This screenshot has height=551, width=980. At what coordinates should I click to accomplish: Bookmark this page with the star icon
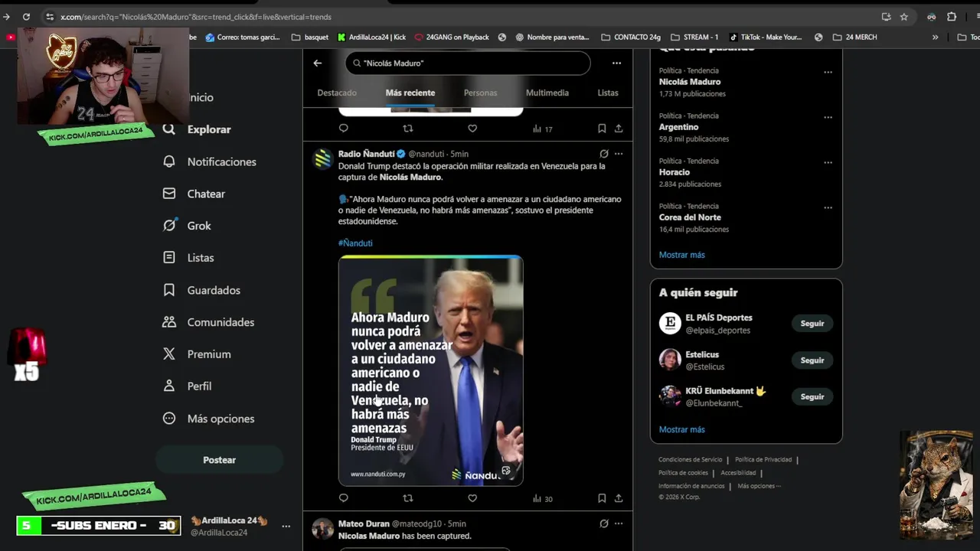(x=904, y=17)
